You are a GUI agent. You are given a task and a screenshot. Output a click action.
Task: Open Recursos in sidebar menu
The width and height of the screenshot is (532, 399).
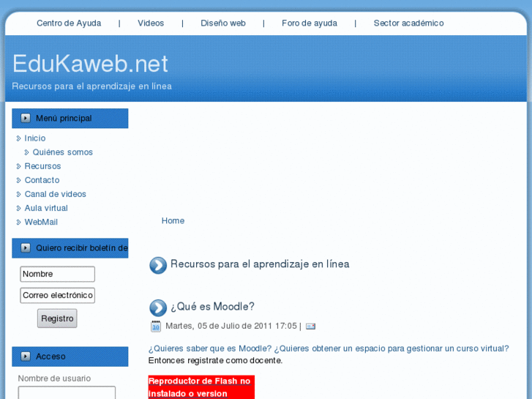coord(42,166)
